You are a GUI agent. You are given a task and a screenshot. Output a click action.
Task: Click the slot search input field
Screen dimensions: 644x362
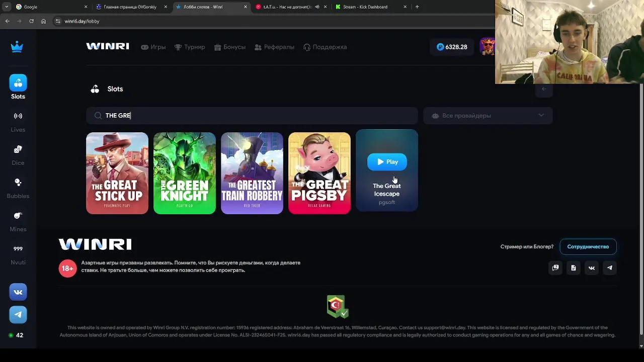point(252,116)
